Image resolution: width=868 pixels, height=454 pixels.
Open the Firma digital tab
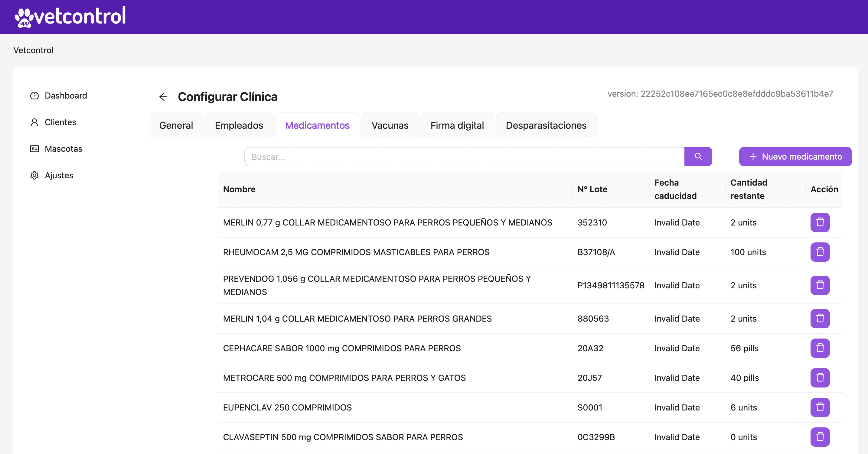pyautogui.click(x=457, y=125)
